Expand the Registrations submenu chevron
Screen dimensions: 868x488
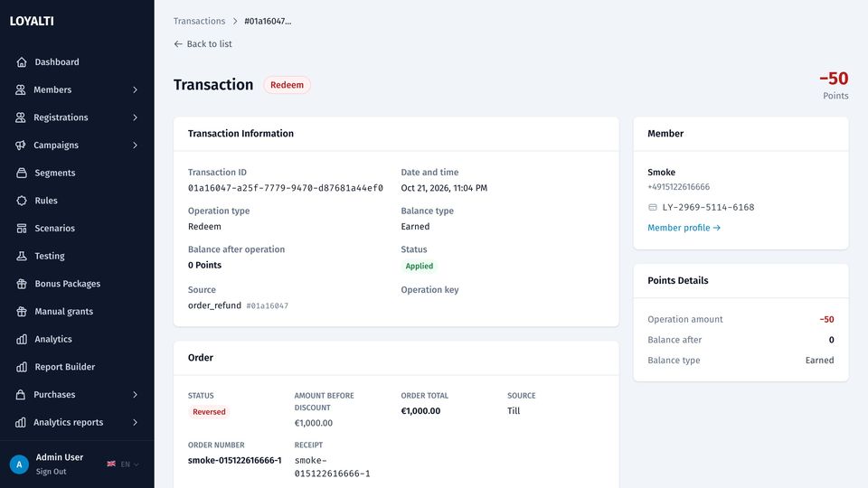tap(135, 117)
